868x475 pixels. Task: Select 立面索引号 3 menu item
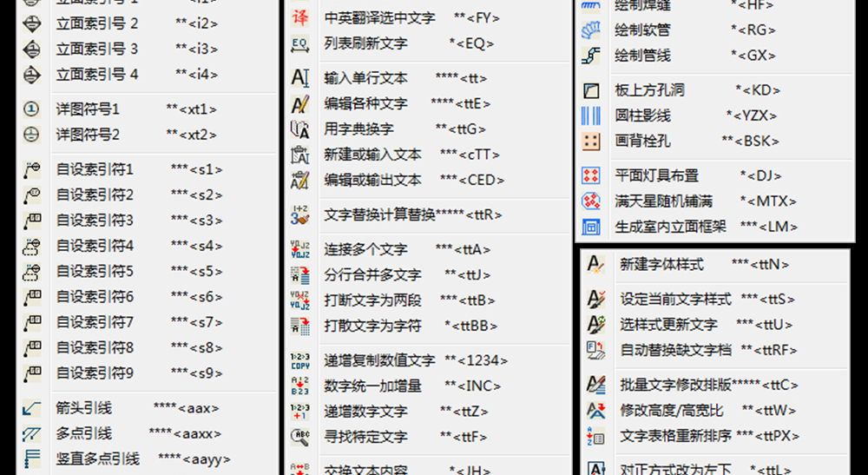tap(97, 49)
